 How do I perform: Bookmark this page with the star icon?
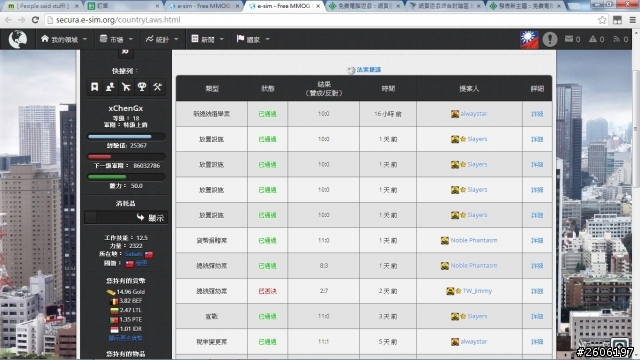pyautogui.click(x=602, y=20)
